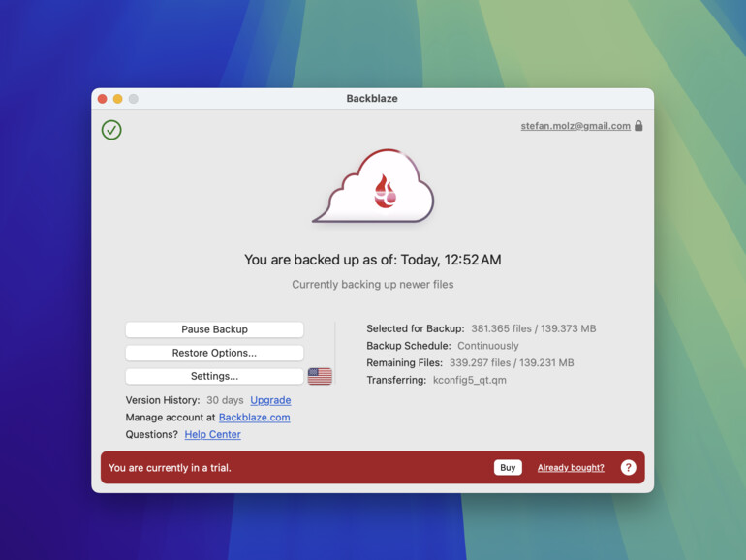This screenshot has height=560, width=746.
Task: Minimize the Backblaze window
Action: (118, 99)
